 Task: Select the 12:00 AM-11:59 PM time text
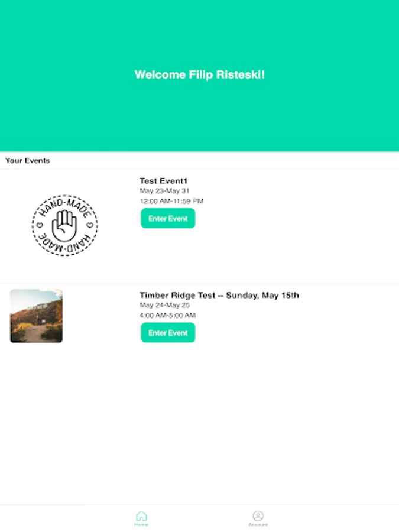click(171, 201)
